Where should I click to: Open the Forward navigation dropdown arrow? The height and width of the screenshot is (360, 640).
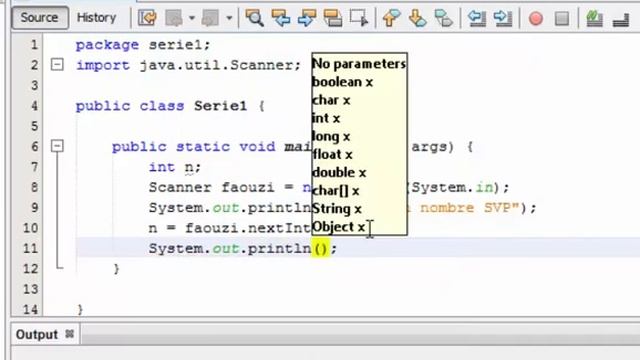coord(229,18)
